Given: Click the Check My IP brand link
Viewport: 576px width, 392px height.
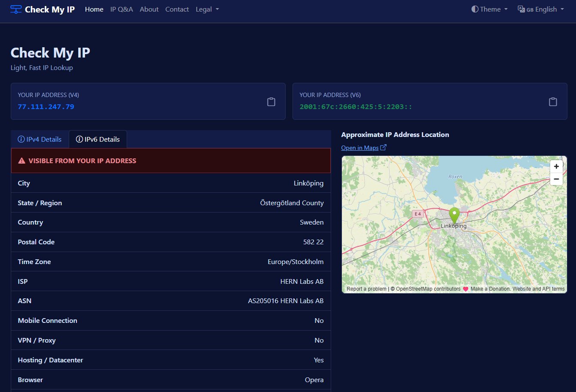Looking at the screenshot, I should (43, 9).
